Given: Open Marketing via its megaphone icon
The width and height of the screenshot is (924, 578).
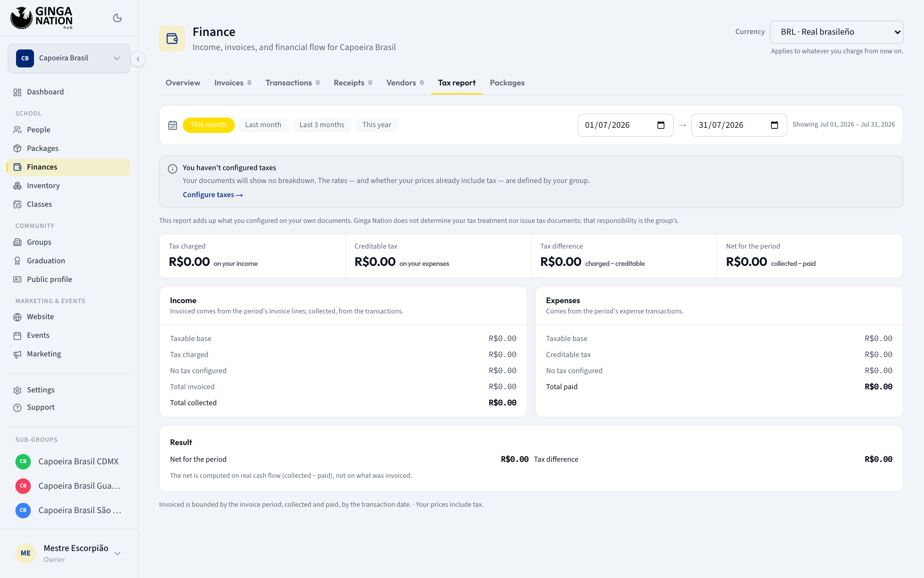Looking at the screenshot, I should pyautogui.click(x=17, y=355).
